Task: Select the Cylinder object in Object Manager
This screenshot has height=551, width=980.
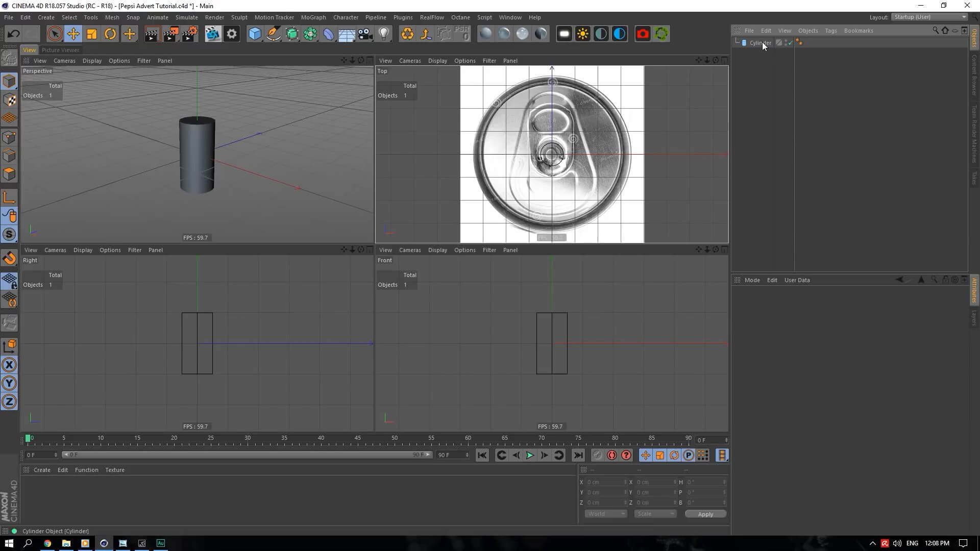Action: 760,43
